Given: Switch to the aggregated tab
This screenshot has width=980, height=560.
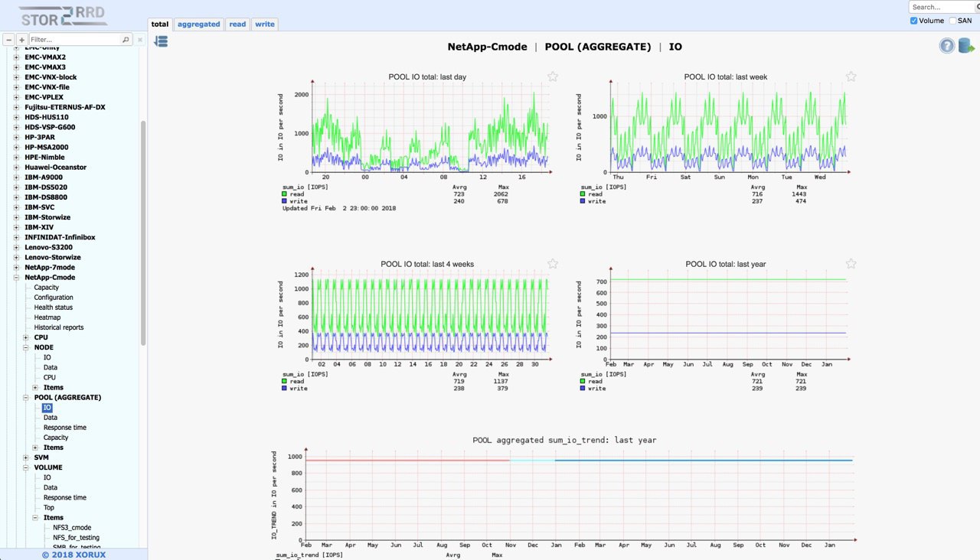Looking at the screenshot, I should click(x=199, y=24).
